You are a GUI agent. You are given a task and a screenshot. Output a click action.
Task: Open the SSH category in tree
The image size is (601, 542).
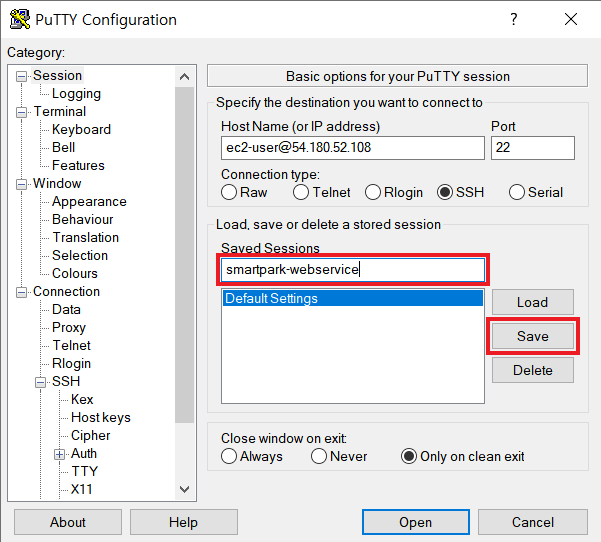coord(66,382)
